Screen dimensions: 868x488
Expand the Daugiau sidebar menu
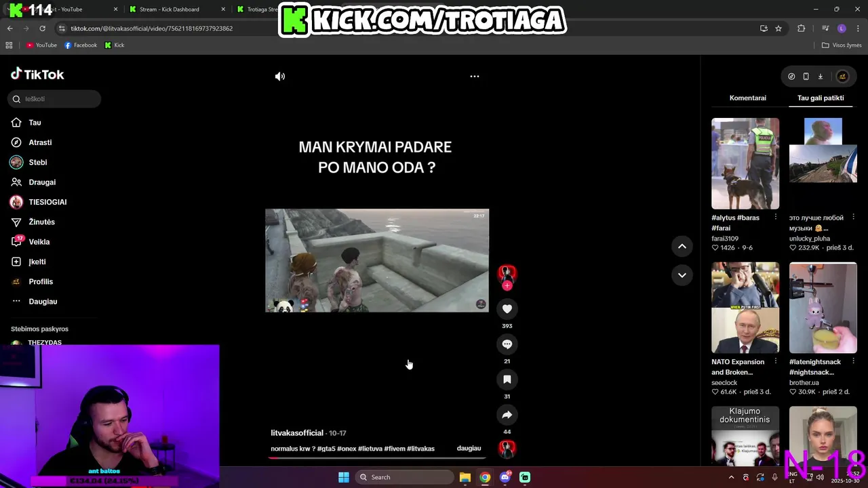(x=43, y=302)
